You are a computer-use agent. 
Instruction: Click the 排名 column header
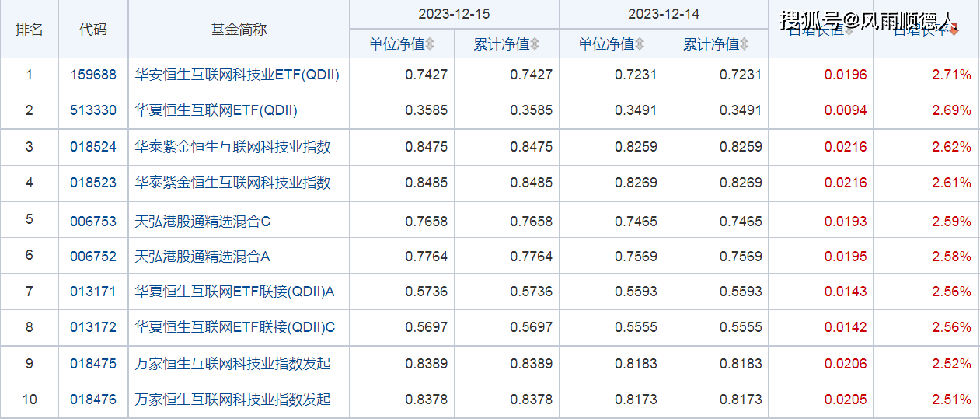coord(30,29)
